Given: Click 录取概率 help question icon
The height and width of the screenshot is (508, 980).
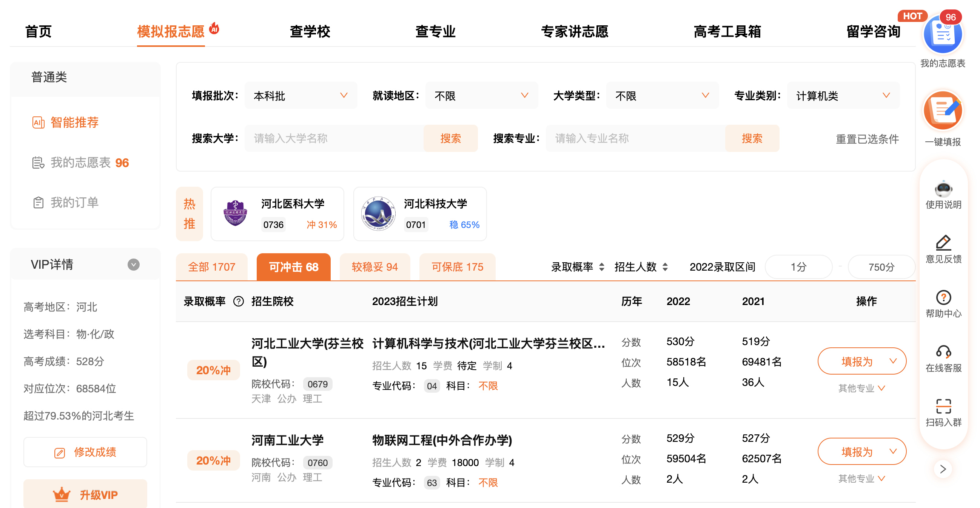Looking at the screenshot, I should pos(238,302).
